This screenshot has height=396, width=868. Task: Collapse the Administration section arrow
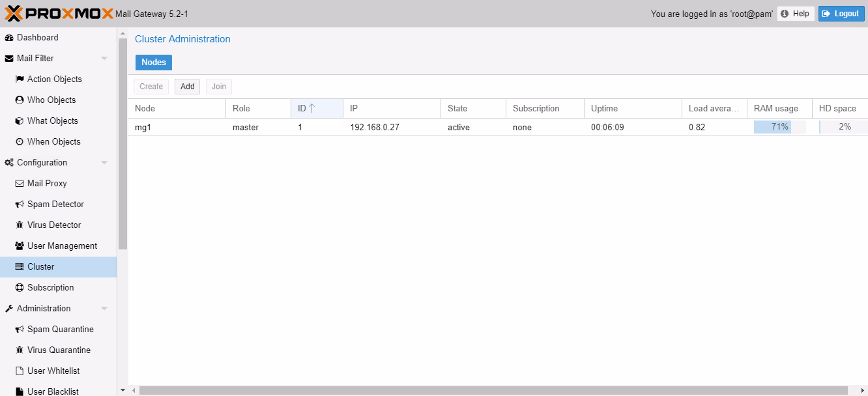(x=104, y=309)
